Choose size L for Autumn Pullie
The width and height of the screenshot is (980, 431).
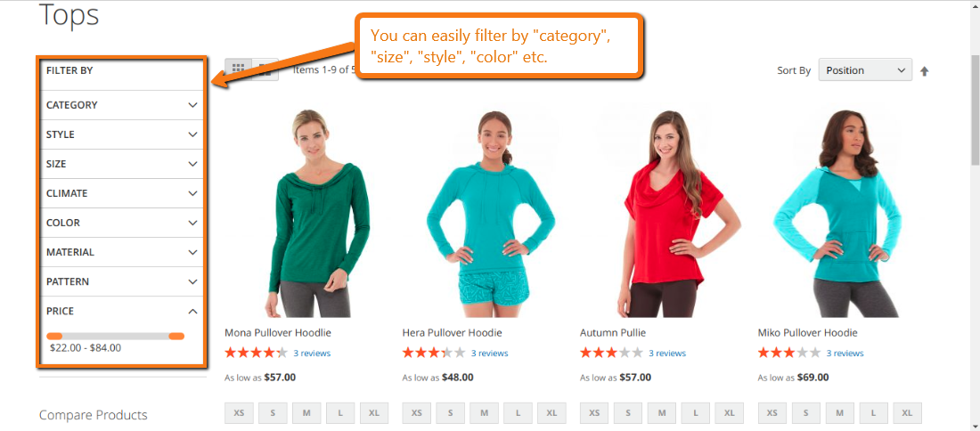[x=696, y=413]
